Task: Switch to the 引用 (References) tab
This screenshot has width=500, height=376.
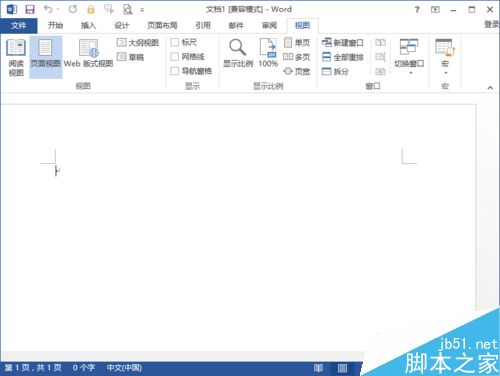Action: pos(203,25)
